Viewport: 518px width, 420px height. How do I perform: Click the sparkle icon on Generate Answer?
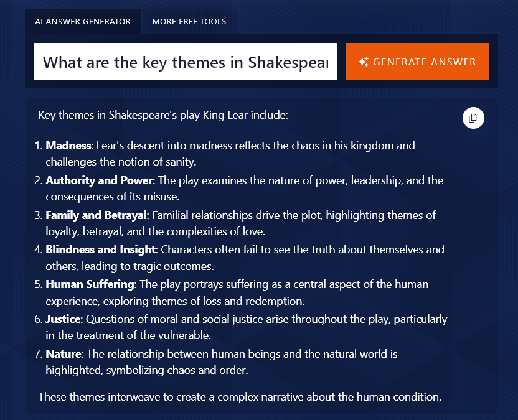click(x=364, y=62)
